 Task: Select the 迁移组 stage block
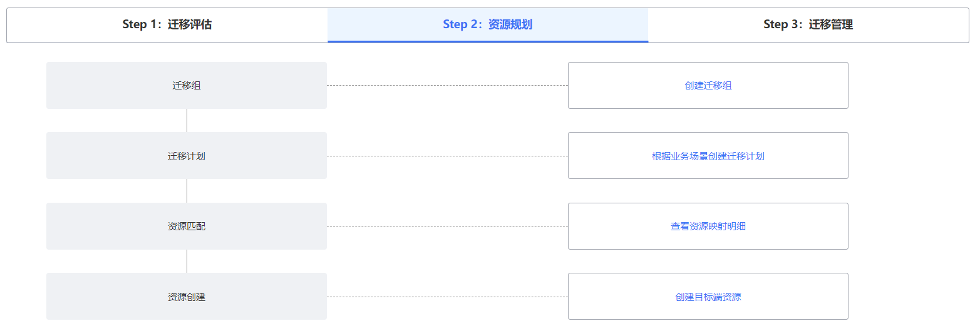coord(187,86)
